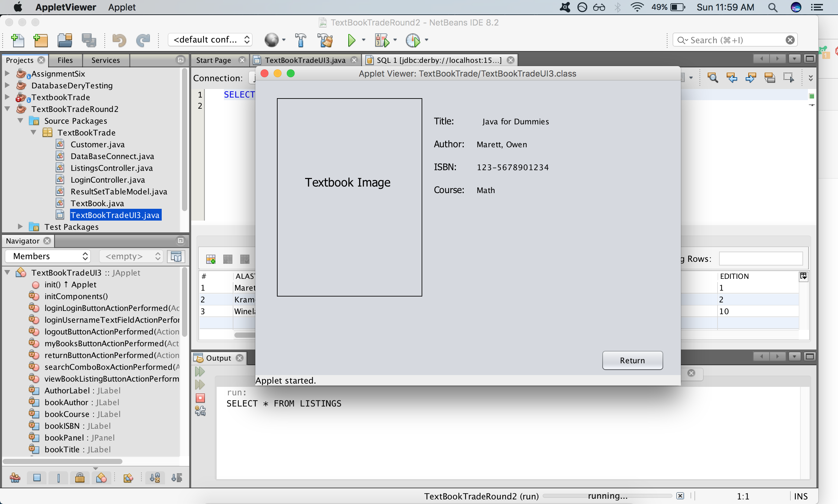838x504 pixels.
Task: Switch to the Services tab
Action: [x=105, y=60]
